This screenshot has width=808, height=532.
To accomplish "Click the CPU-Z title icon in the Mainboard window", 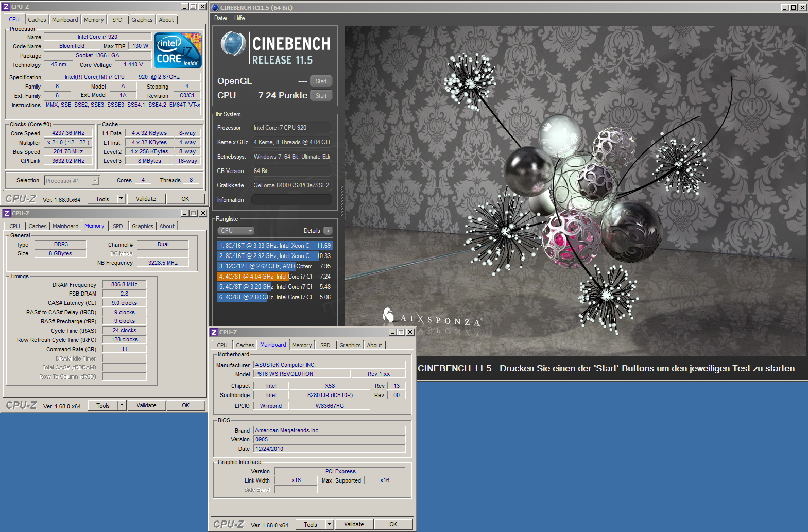I will 214,332.
